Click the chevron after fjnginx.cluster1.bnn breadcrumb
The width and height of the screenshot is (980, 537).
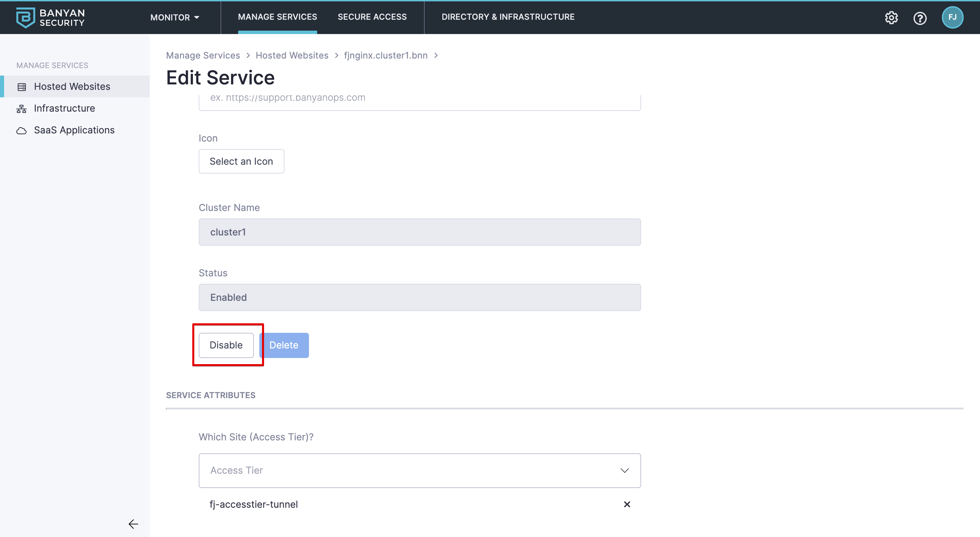click(x=436, y=55)
